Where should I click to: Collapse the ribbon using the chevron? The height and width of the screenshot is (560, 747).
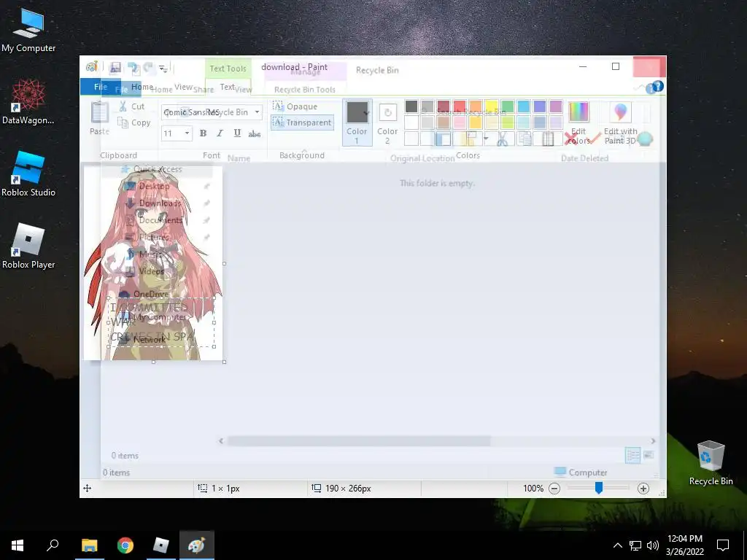639,87
